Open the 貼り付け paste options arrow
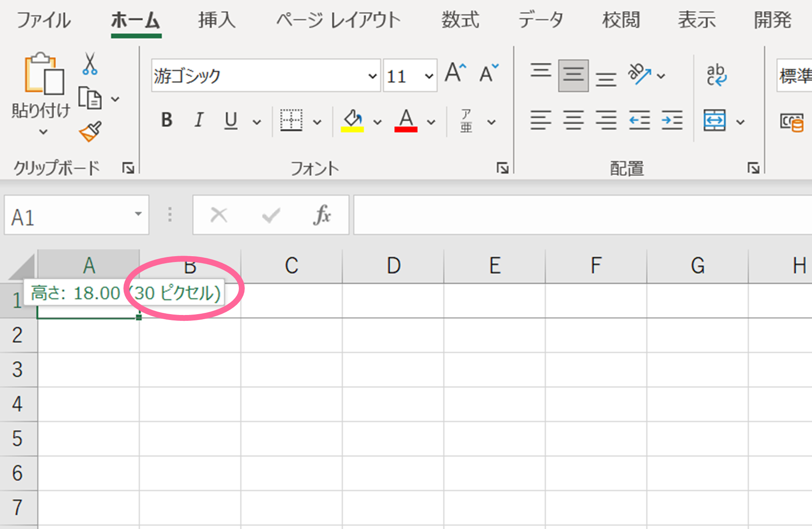Viewport: 812px width, 529px height. (x=43, y=132)
